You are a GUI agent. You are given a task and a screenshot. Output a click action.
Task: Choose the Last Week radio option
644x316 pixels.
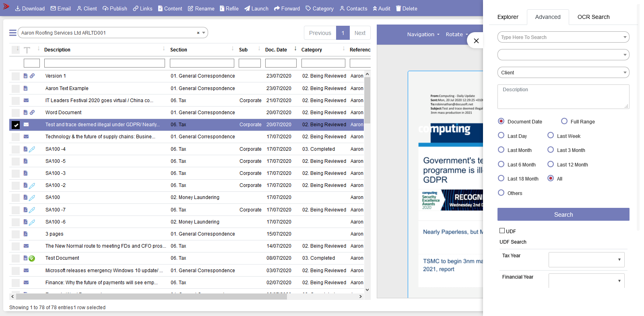click(x=551, y=135)
